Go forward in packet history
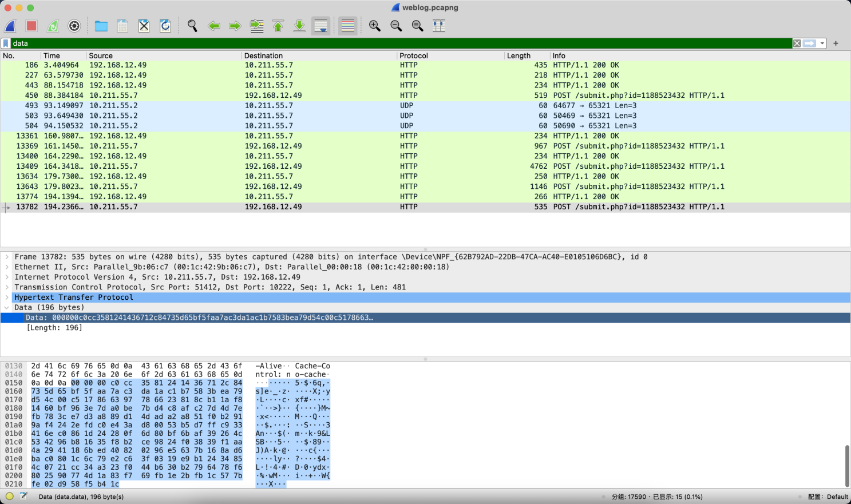The image size is (851, 504). tap(235, 26)
